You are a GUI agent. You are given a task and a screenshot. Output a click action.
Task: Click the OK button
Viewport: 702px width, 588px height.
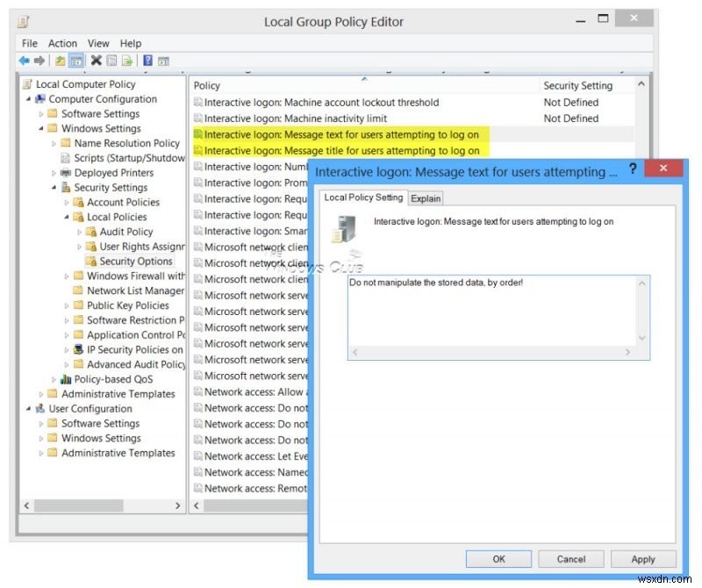[x=498, y=559]
